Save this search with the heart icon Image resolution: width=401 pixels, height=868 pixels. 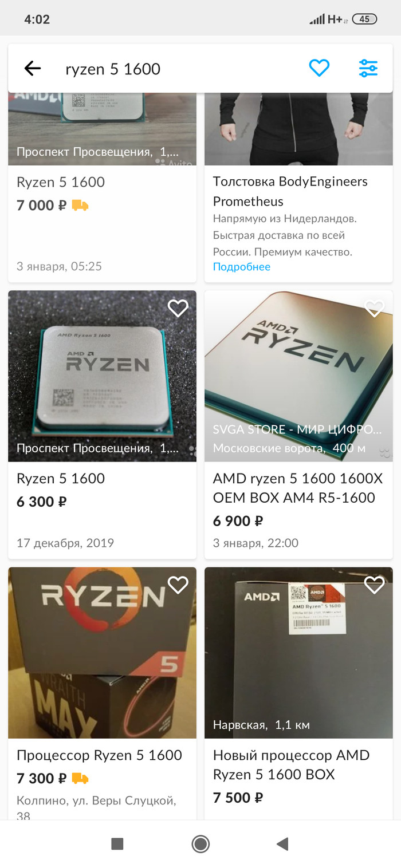pyautogui.click(x=319, y=68)
